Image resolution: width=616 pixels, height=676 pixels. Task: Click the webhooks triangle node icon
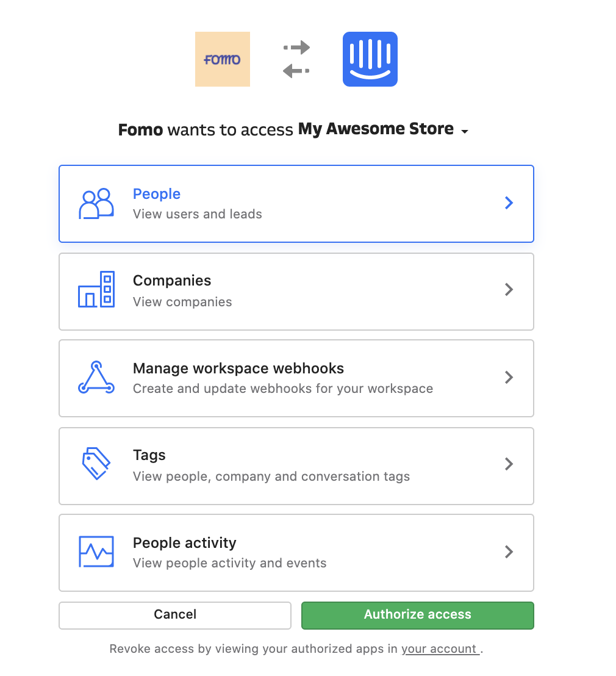[x=96, y=378]
